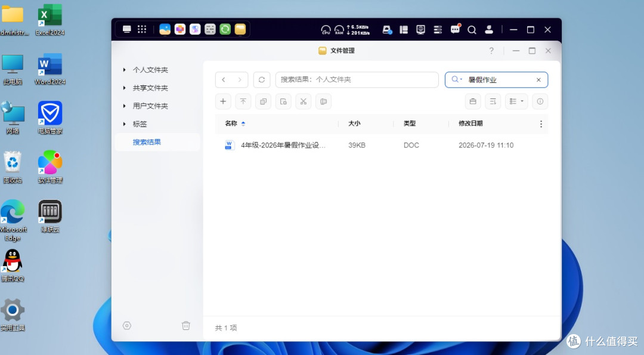Open the column options three-dot menu

click(x=541, y=124)
